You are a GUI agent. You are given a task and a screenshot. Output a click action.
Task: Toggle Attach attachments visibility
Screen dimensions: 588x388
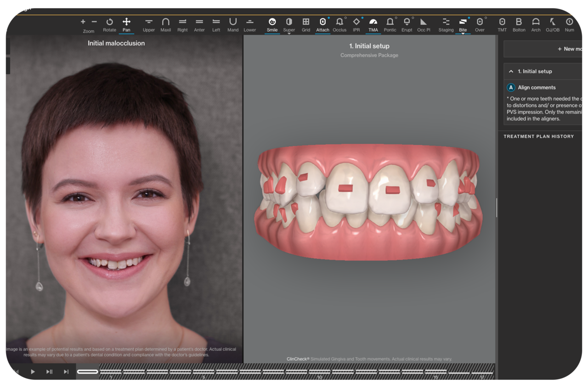click(322, 22)
